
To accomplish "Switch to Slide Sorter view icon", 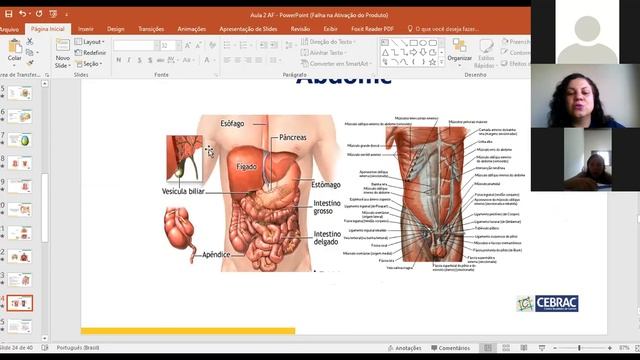I will point(506,348).
